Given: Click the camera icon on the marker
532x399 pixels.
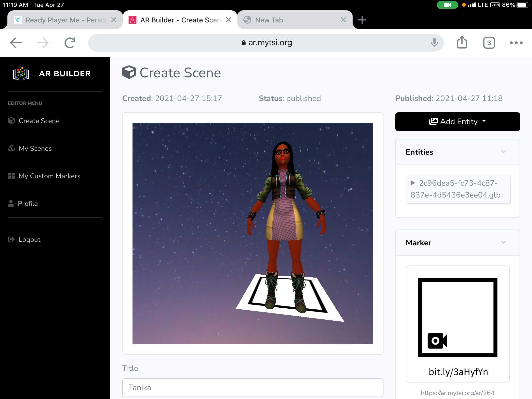Looking at the screenshot, I should (x=437, y=341).
